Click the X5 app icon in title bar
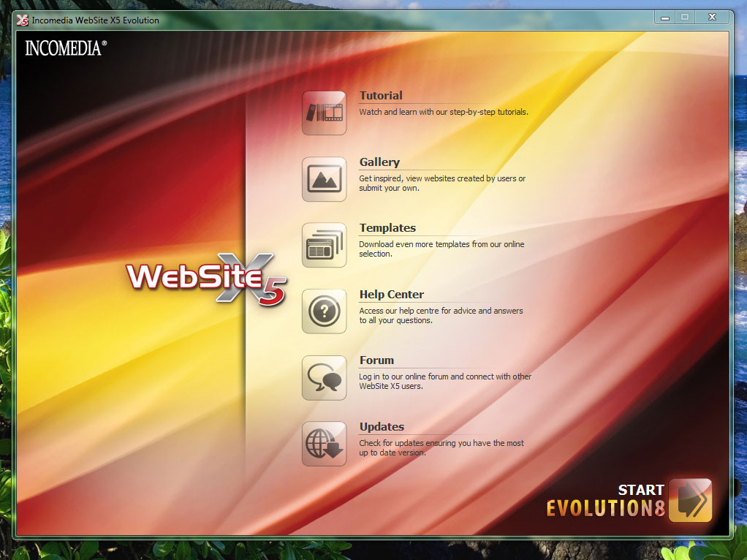The width and height of the screenshot is (747, 560). click(22, 20)
